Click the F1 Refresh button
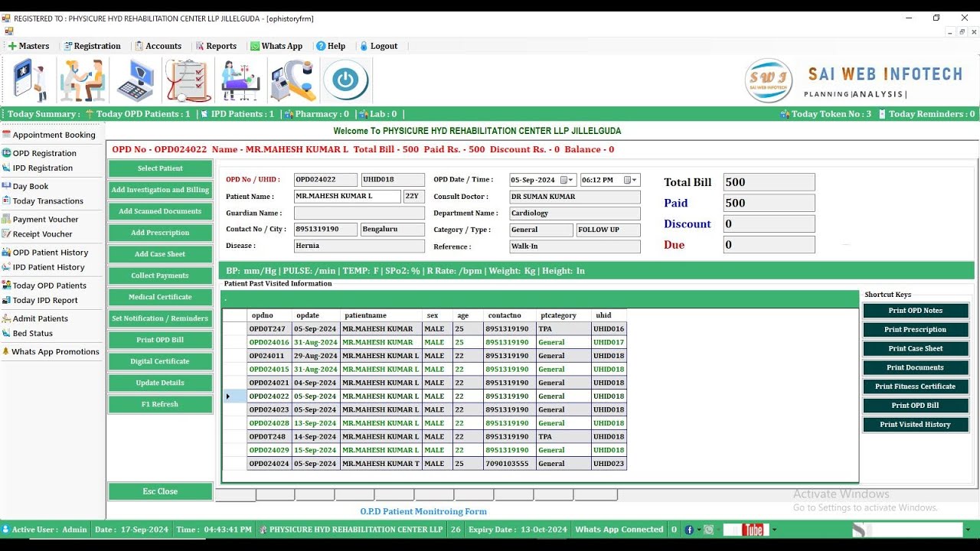The image size is (980, 551). tap(160, 404)
